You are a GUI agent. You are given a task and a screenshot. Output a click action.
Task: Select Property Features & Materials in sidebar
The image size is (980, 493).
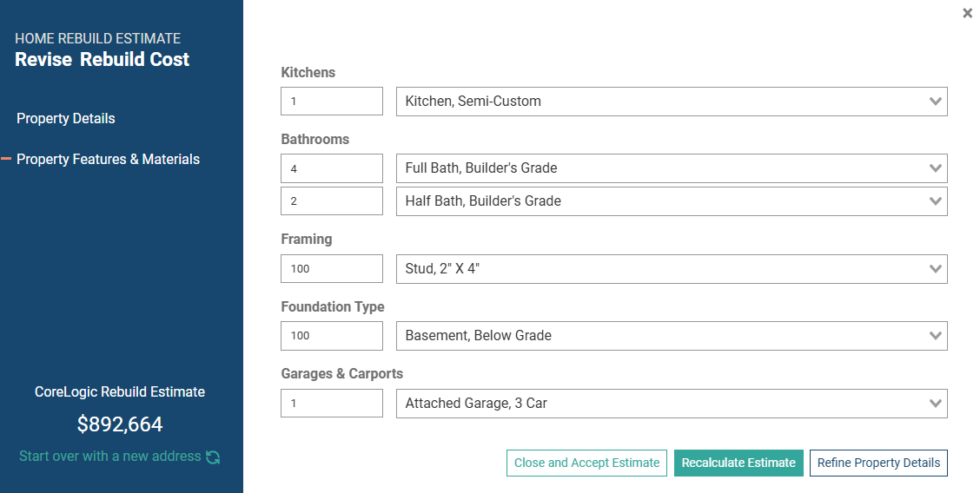108,159
